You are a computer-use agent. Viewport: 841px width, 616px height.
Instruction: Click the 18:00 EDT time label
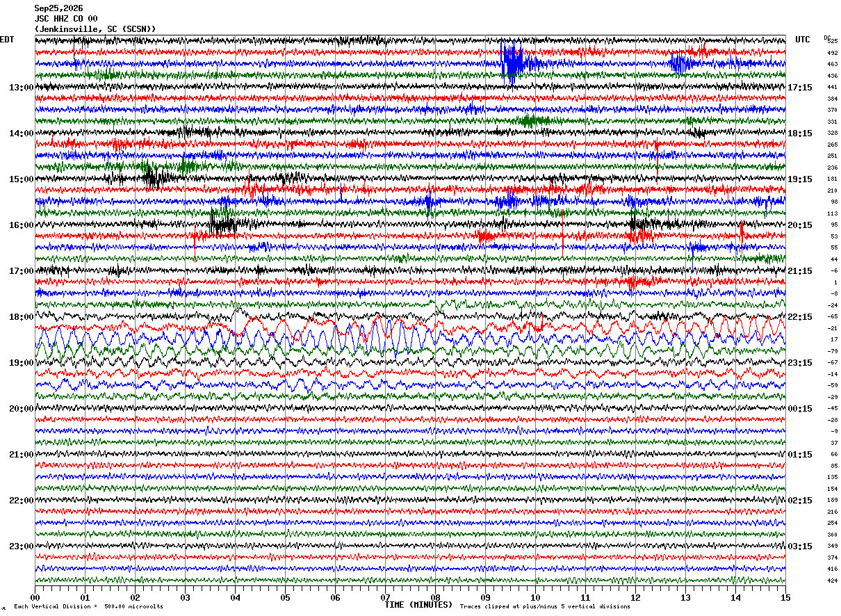(22, 317)
